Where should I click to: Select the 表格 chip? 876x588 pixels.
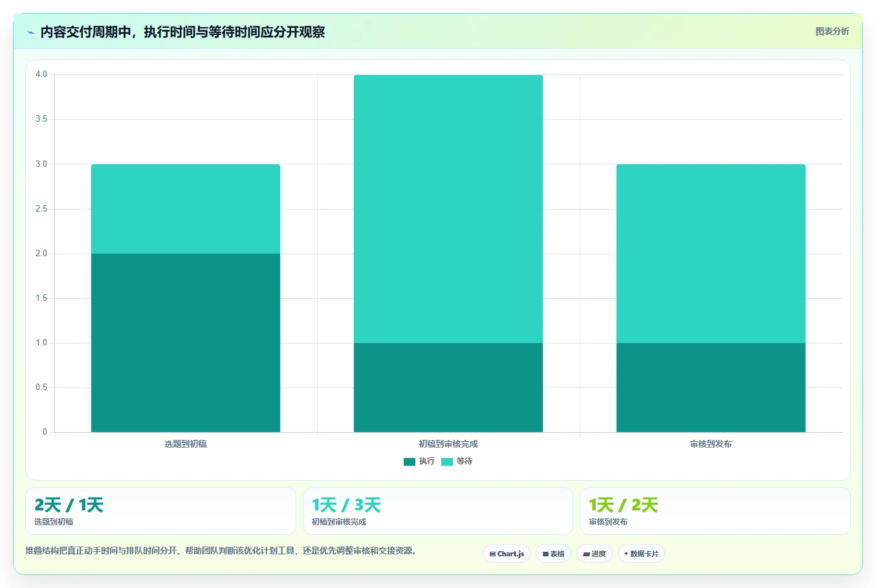pos(553,554)
